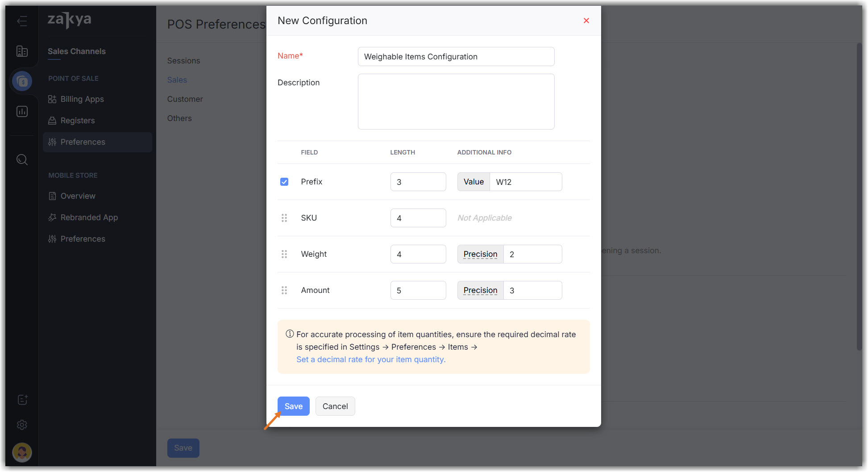Click the SKU row drag handle
Screen dimensions: 868x472
click(284, 218)
